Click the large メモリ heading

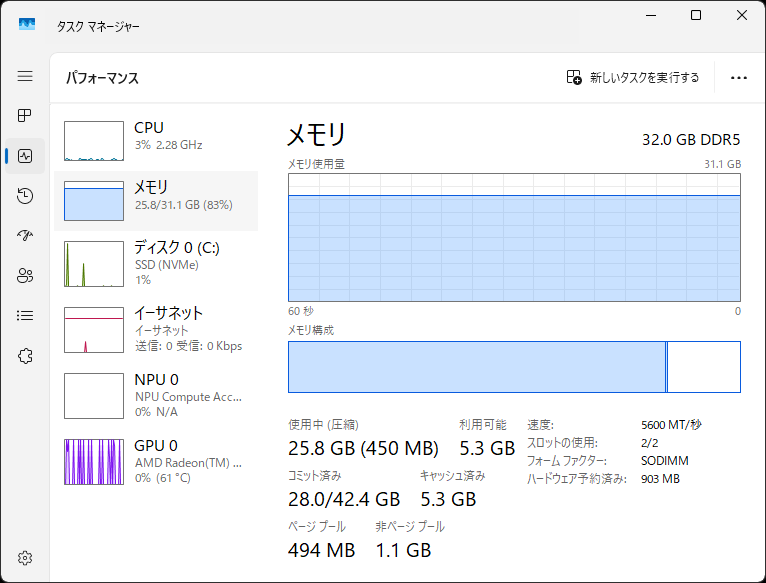(x=317, y=134)
